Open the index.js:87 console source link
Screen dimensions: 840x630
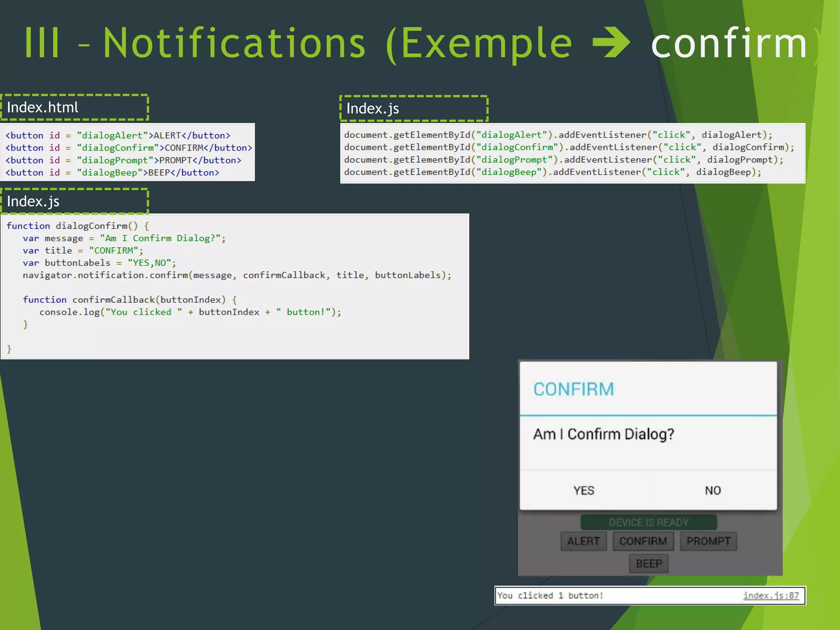(771, 596)
